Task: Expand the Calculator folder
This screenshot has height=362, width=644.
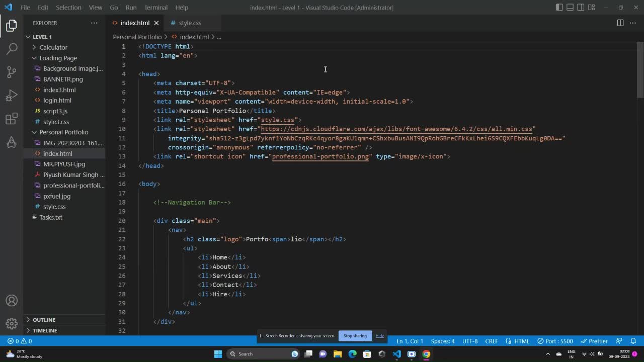Action: point(53,47)
